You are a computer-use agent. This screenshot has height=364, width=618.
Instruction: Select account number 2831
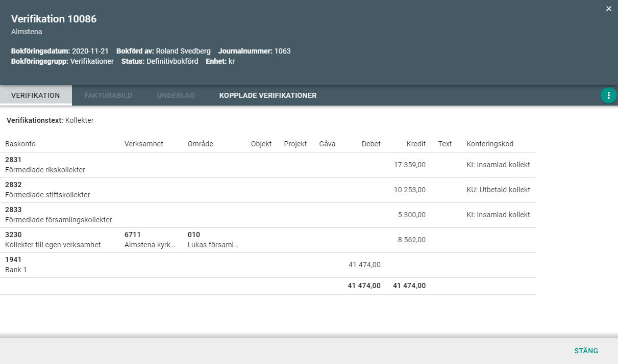13,160
